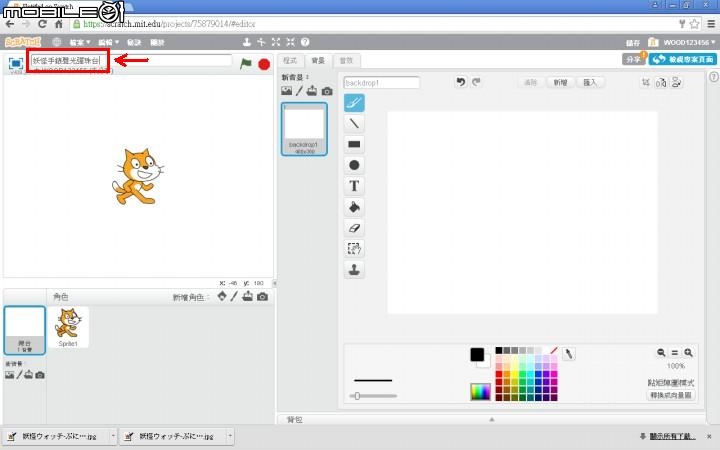Open dropdown arrow of second downloaded jpg
720x450 pixels.
tap(230, 436)
